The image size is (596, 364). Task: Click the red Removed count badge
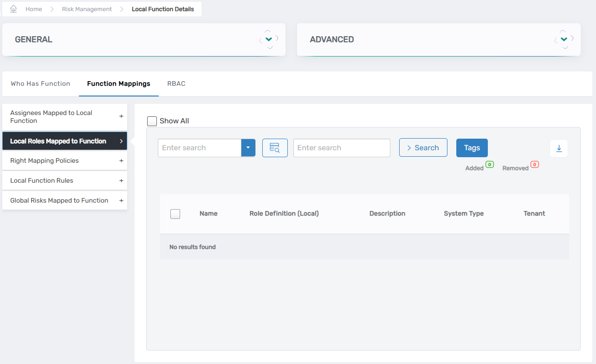pyautogui.click(x=535, y=165)
